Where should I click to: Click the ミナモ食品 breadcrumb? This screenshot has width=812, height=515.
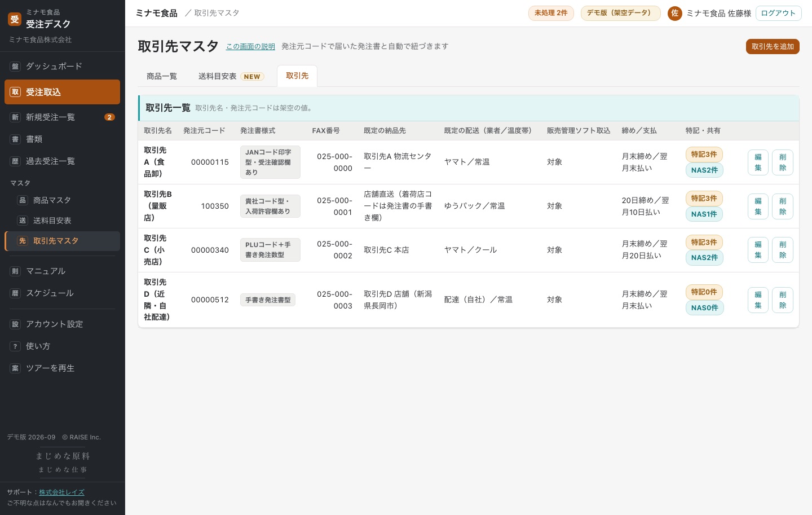(x=156, y=13)
